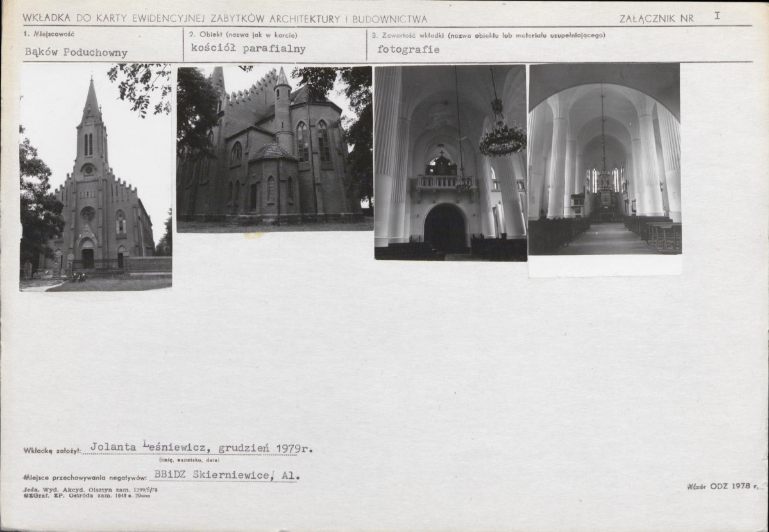
Task: Click the church front tower photograph
Action: (96, 177)
